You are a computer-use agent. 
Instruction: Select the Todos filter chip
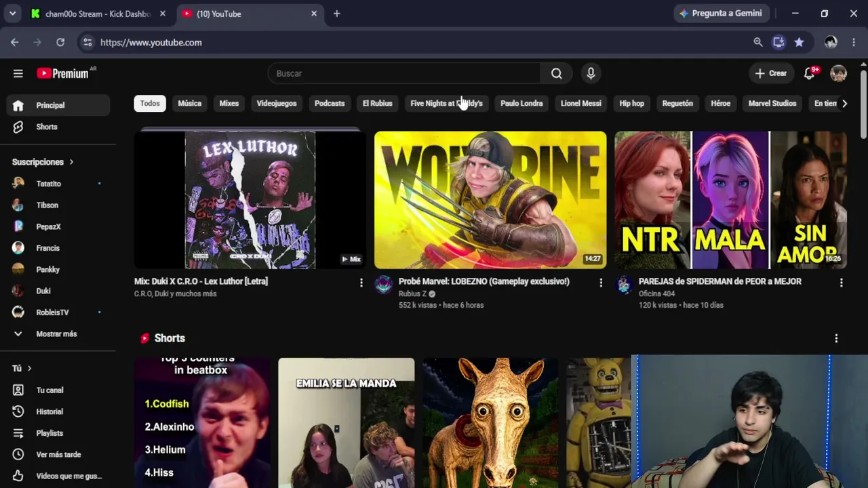[x=150, y=104]
